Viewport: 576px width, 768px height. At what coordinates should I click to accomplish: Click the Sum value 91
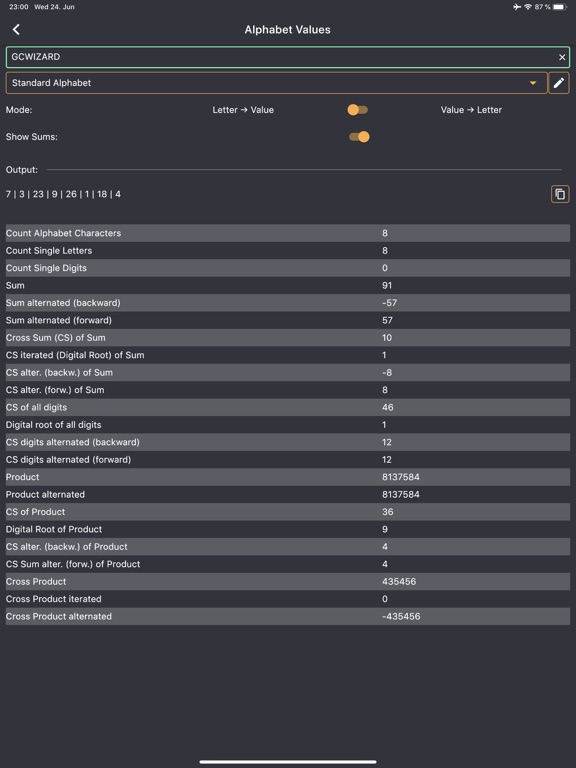point(387,286)
